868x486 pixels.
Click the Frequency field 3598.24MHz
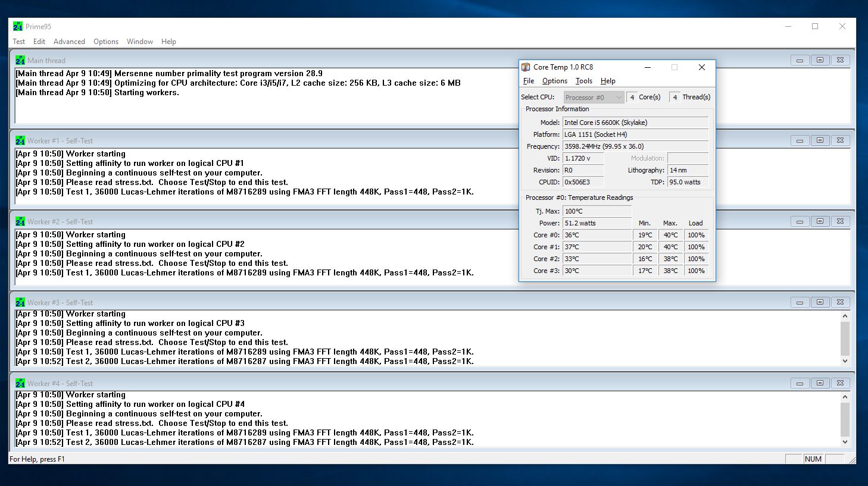point(636,146)
